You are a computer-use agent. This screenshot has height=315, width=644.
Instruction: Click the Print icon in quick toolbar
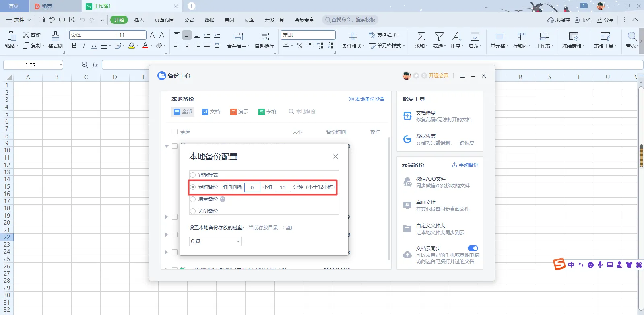pyautogui.click(x=62, y=19)
